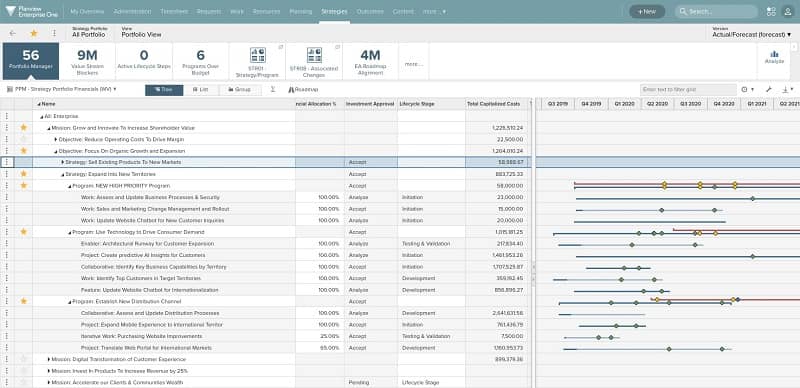Focus the Enter text to filter grid field
800x388 pixels.
point(688,89)
